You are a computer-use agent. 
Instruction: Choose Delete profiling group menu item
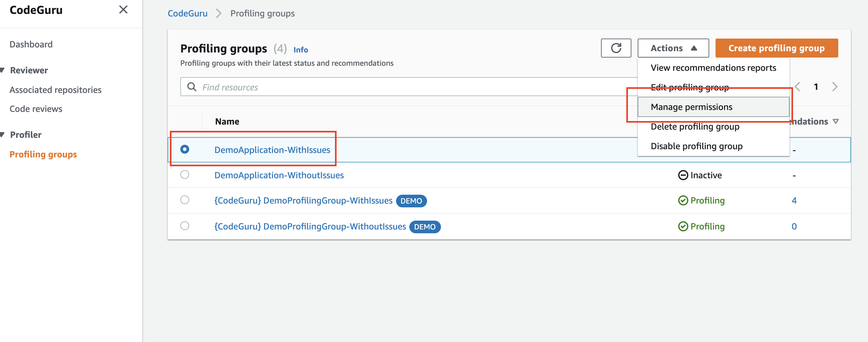coord(695,127)
